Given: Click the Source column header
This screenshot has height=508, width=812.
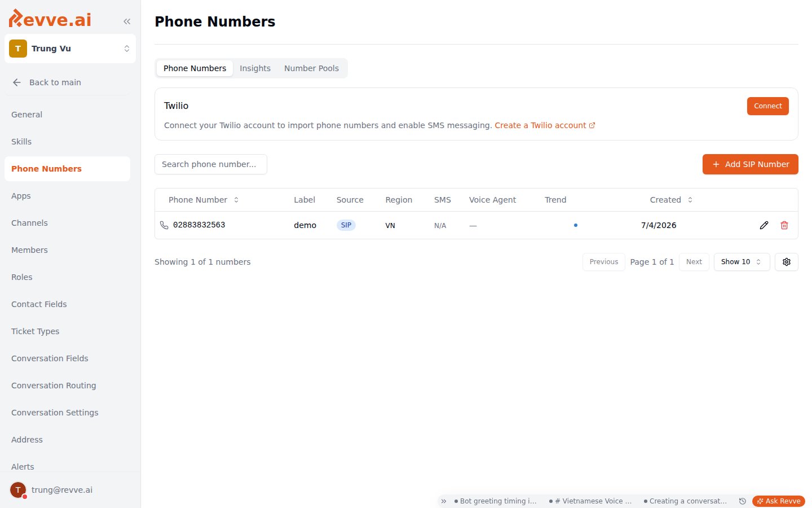Looking at the screenshot, I should tap(350, 200).
